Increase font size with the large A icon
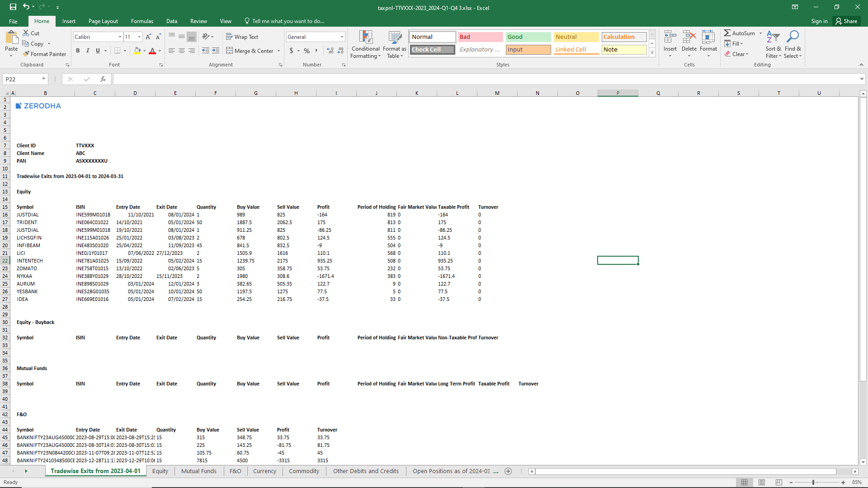 tap(148, 37)
